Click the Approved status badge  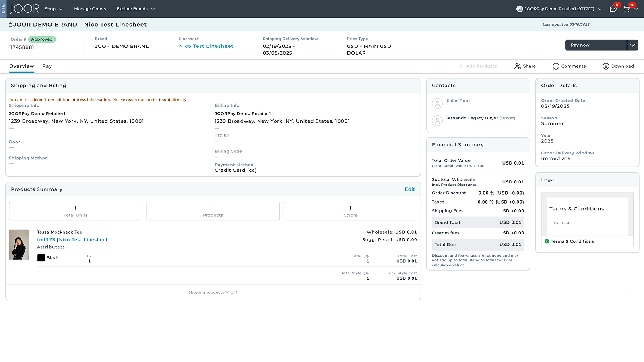coord(42,39)
